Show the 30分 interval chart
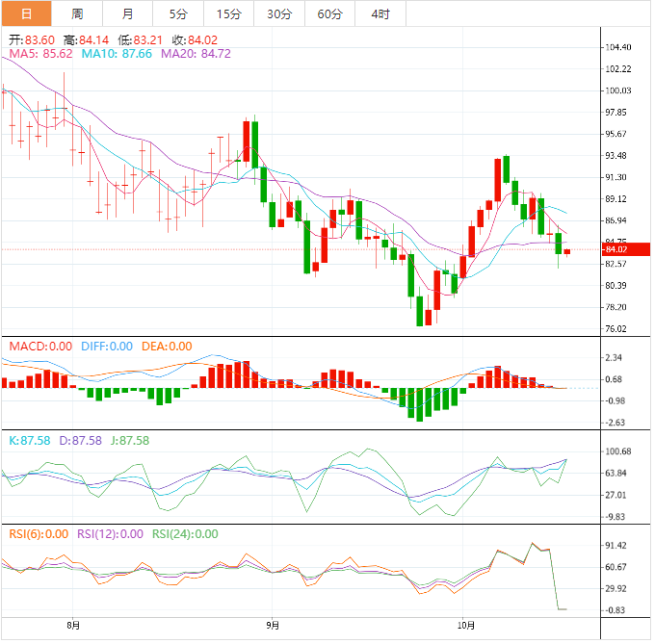 279,13
